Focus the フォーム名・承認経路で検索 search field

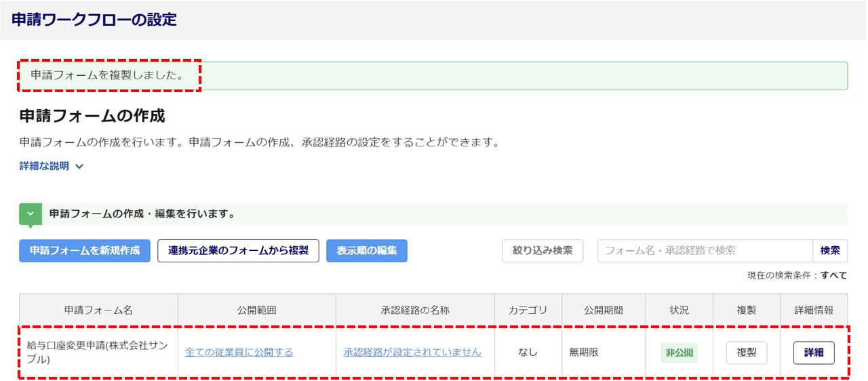coord(705,251)
